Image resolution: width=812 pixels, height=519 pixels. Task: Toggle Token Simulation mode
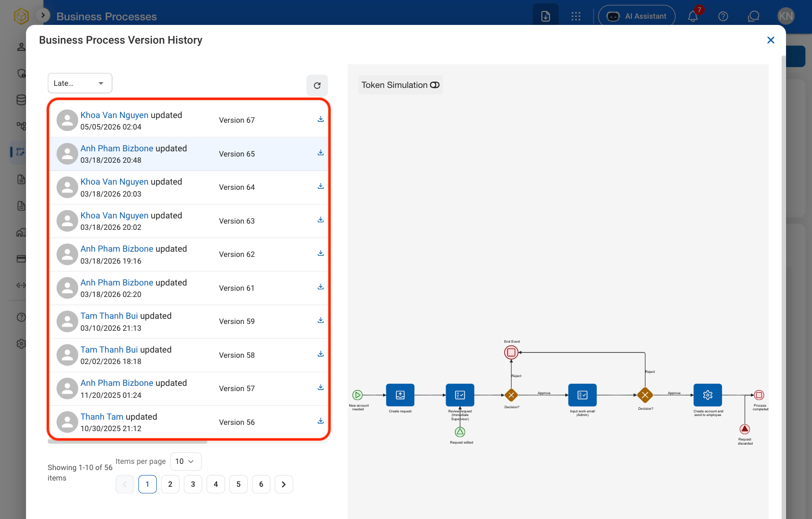coord(400,85)
